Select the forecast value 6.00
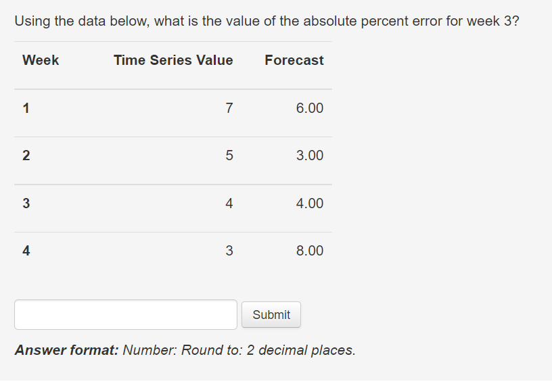Image resolution: width=552 pixels, height=392 pixels. pyautogui.click(x=310, y=107)
